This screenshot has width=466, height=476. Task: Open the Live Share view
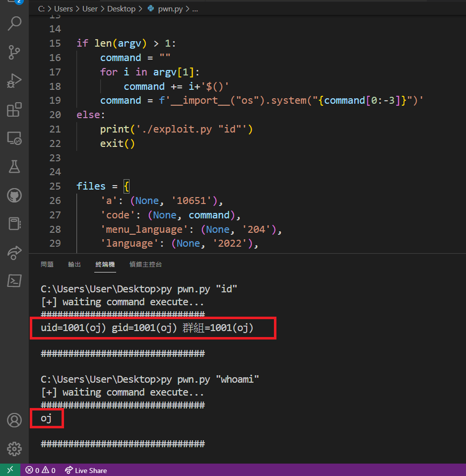coord(14,253)
